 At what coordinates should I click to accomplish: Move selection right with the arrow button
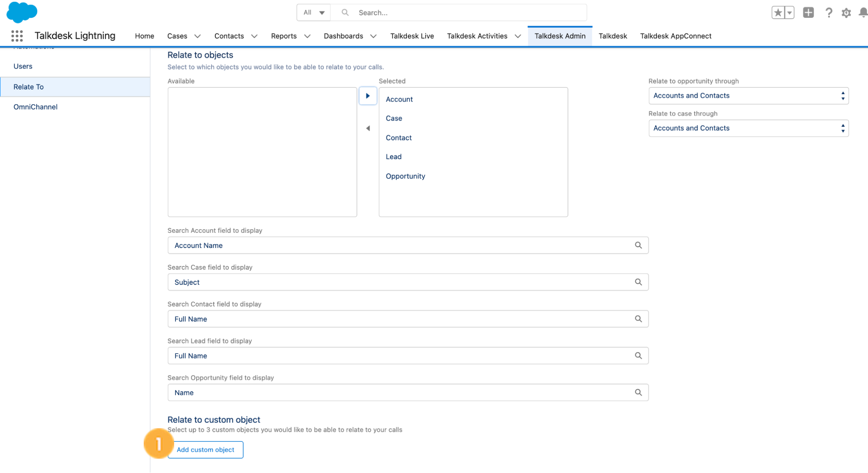[x=368, y=96]
